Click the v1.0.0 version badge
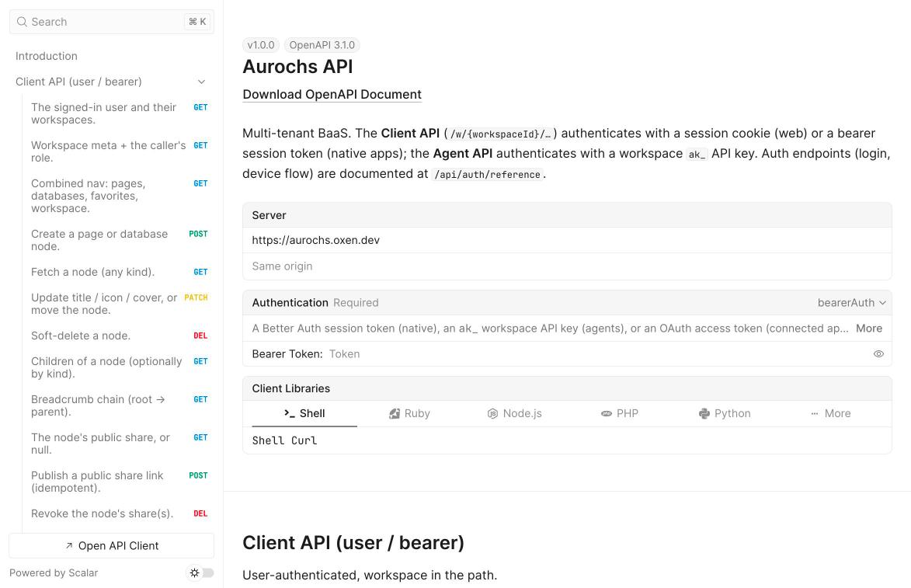The width and height of the screenshot is (911, 588). coord(261,45)
